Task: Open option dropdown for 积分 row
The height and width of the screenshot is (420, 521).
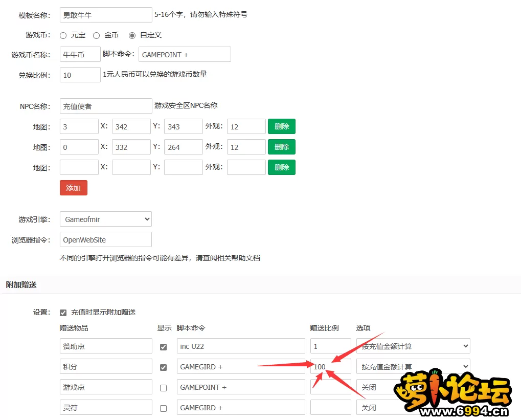Action: [413, 366]
